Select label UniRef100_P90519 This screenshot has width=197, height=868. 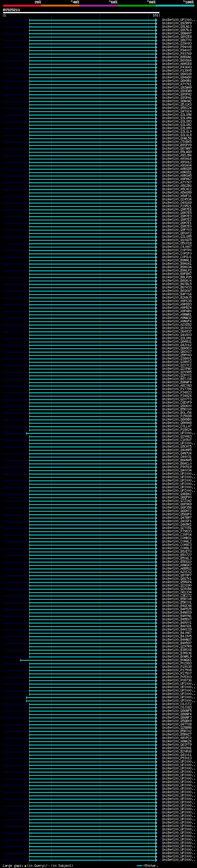(x=177, y=467)
